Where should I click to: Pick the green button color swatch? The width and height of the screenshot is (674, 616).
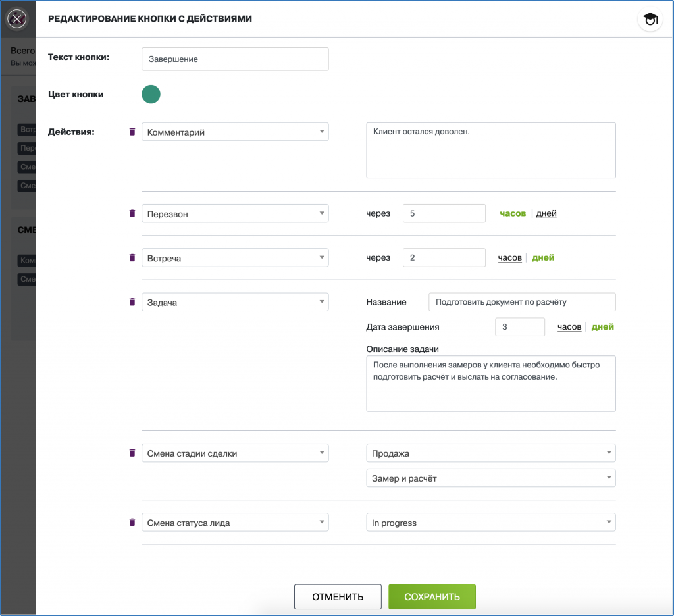(151, 95)
